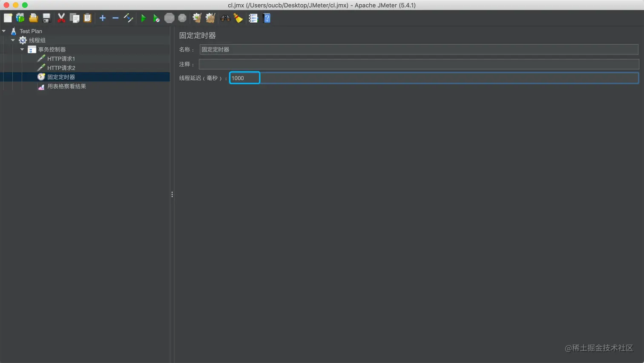Click the Toggle enable/disable toolbar icon
644x363 pixels.
coord(128,18)
